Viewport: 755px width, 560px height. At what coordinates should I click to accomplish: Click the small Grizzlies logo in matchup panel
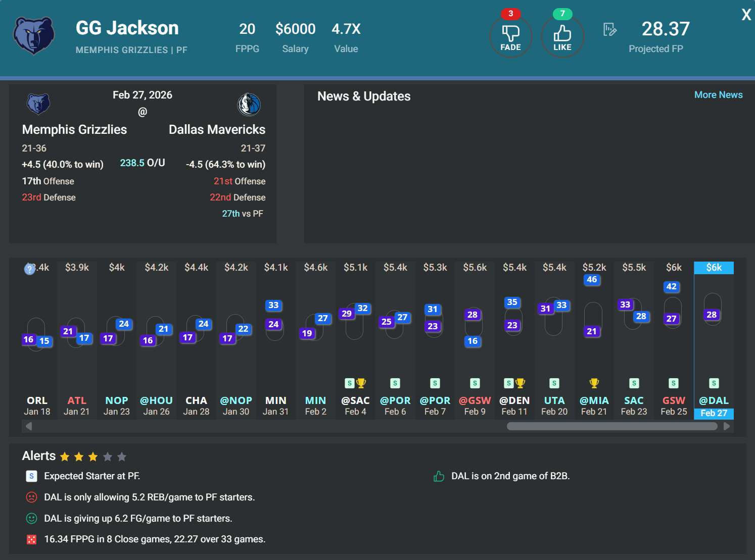pos(38,104)
